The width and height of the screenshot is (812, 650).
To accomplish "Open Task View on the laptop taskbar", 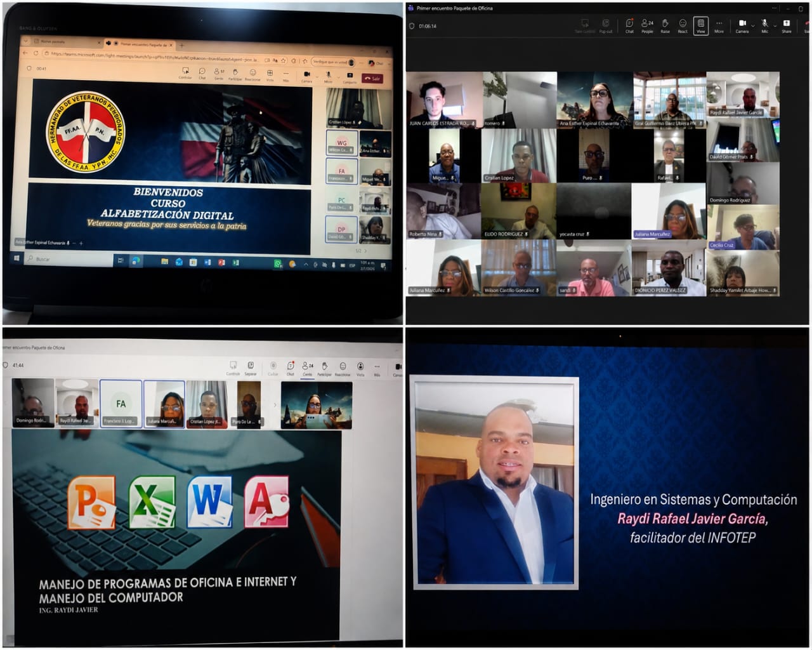I will pos(121,260).
